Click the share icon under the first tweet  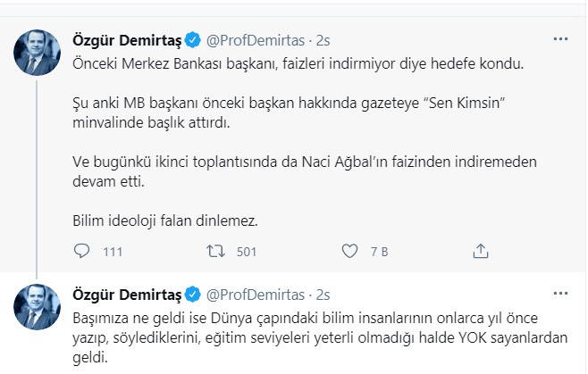click(x=481, y=251)
